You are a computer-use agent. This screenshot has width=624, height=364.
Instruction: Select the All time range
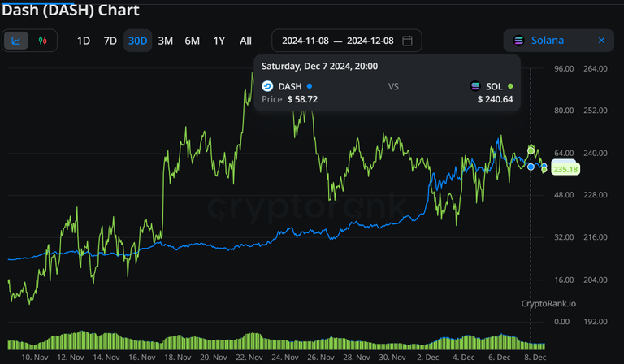[x=245, y=41]
